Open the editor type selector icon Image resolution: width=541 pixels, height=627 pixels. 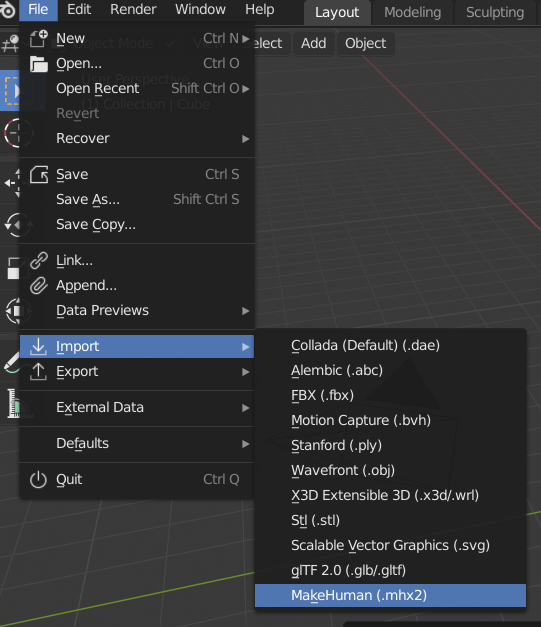pos(10,43)
